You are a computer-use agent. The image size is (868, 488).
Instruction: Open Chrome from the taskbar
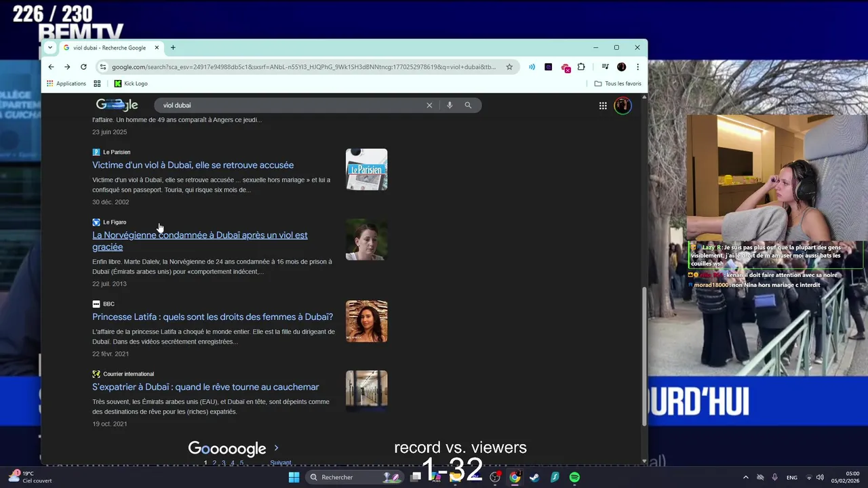(x=515, y=477)
